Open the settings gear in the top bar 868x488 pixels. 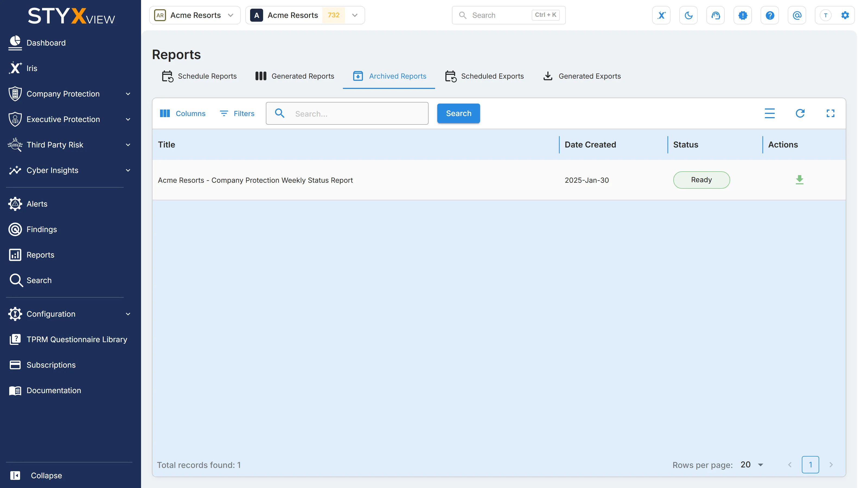(845, 15)
